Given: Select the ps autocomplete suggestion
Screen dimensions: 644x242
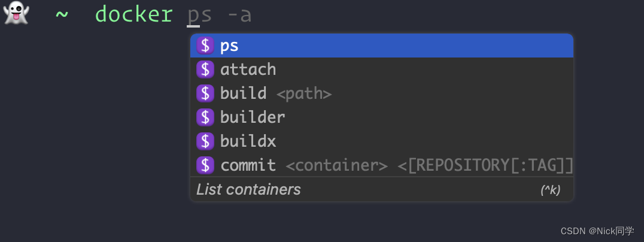Looking at the screenshot, I should pyautogui.click(x=230, y=46).
